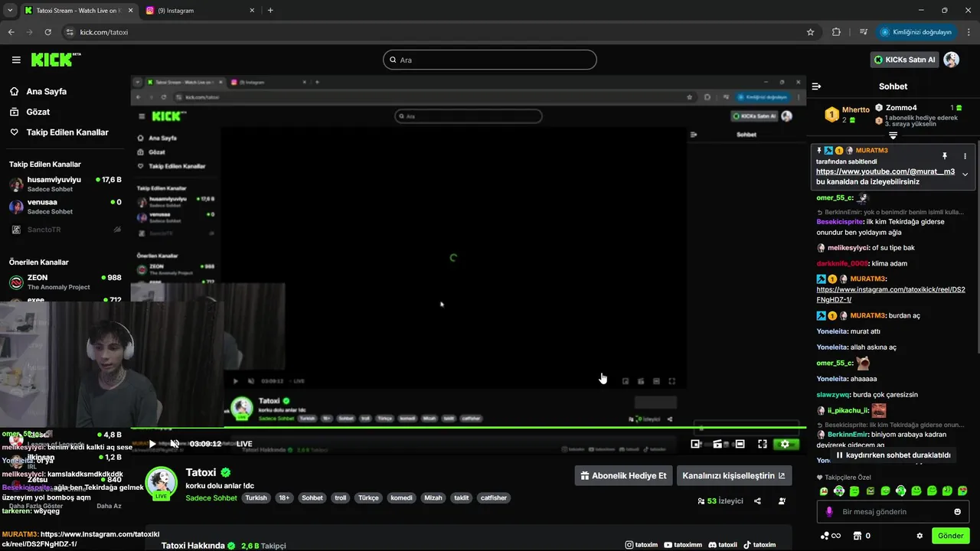980x551 pixels.
Task: Select the komedi tag
Action: pos(401,497)
